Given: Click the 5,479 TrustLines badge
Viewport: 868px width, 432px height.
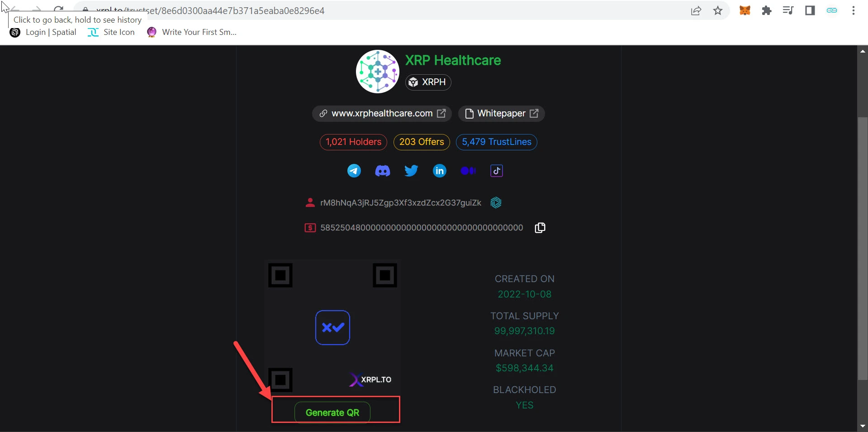Looking at the screenshot, I should tap(497, 142).
